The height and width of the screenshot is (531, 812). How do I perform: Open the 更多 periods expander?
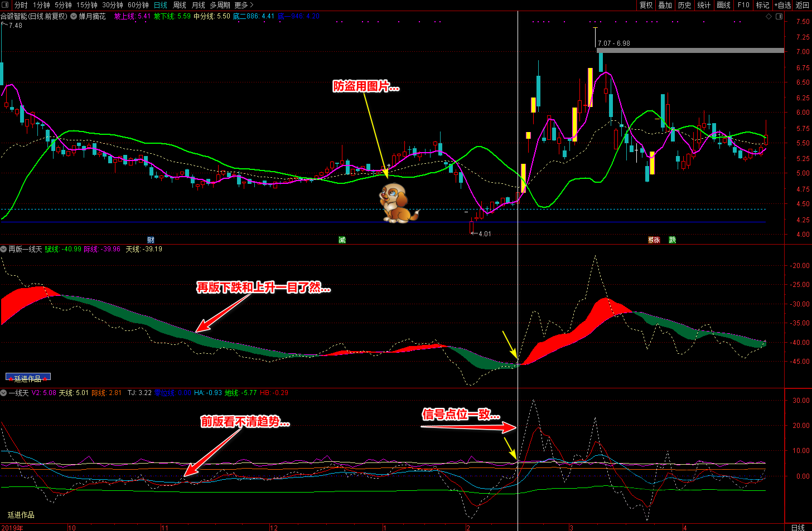[244, 5]
